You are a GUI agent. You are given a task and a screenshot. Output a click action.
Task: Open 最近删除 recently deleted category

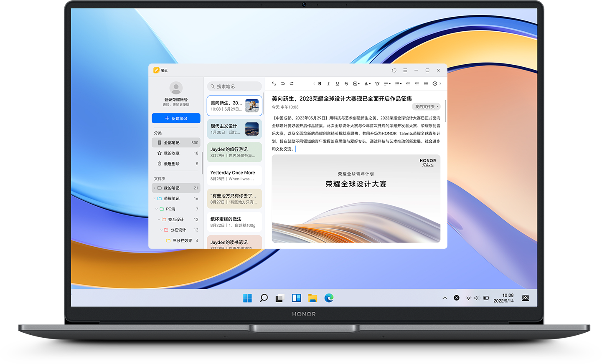(x=172, y=164)
